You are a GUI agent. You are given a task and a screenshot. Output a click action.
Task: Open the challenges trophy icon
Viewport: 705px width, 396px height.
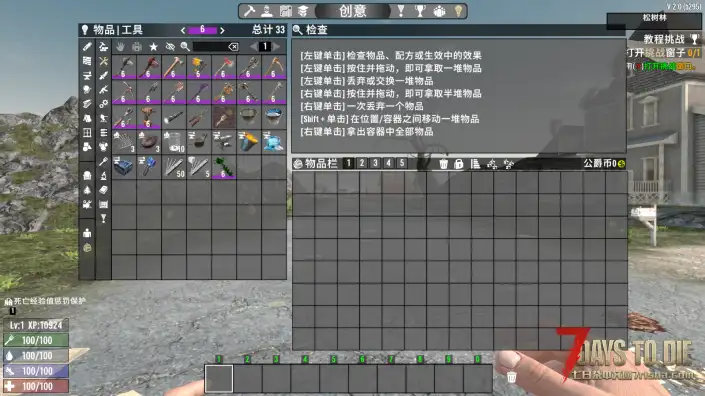pyautogui.click(x=420, y=11)
